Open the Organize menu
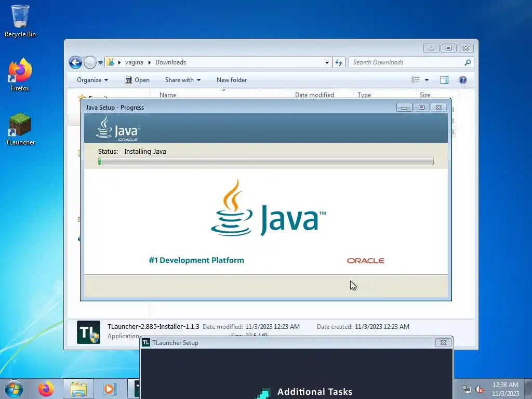This screenshot has height=399, width=532. point(92,80)
